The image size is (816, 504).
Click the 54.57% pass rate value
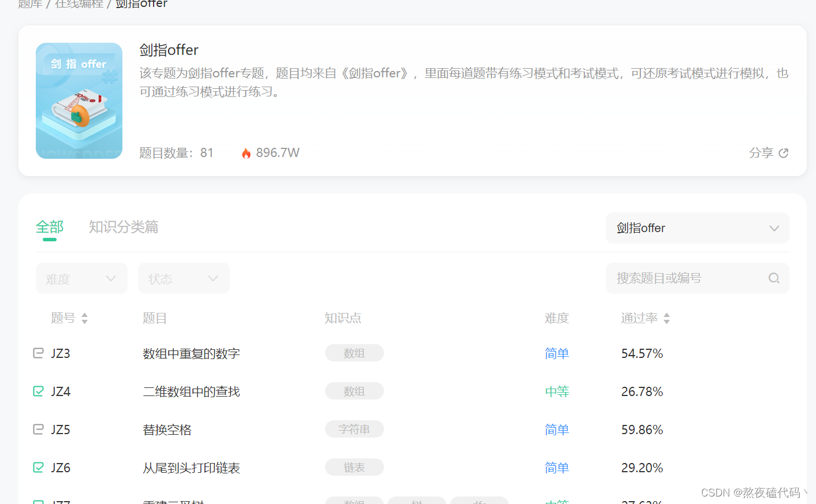pos(642,353)
